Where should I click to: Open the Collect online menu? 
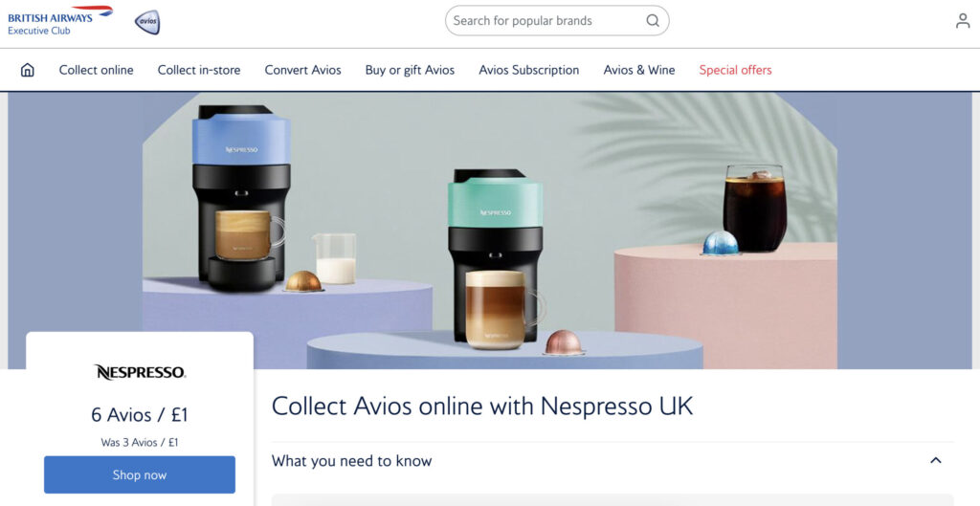[x=97, y=70]
